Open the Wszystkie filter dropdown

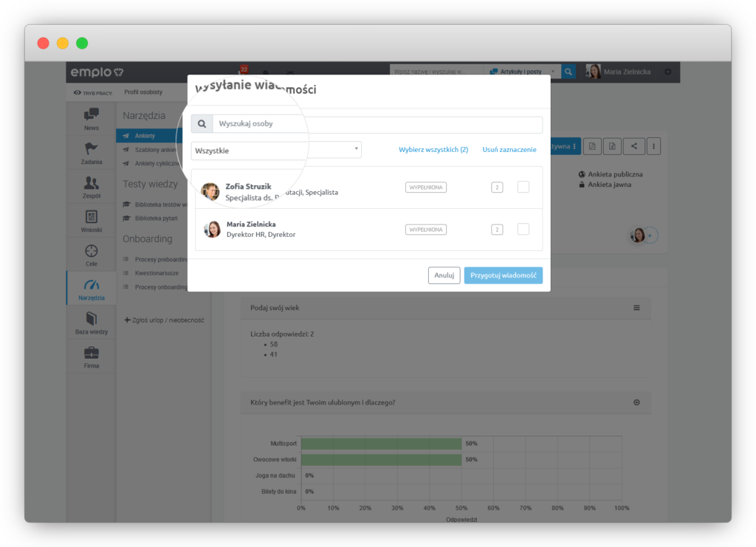tap(276, 150)
